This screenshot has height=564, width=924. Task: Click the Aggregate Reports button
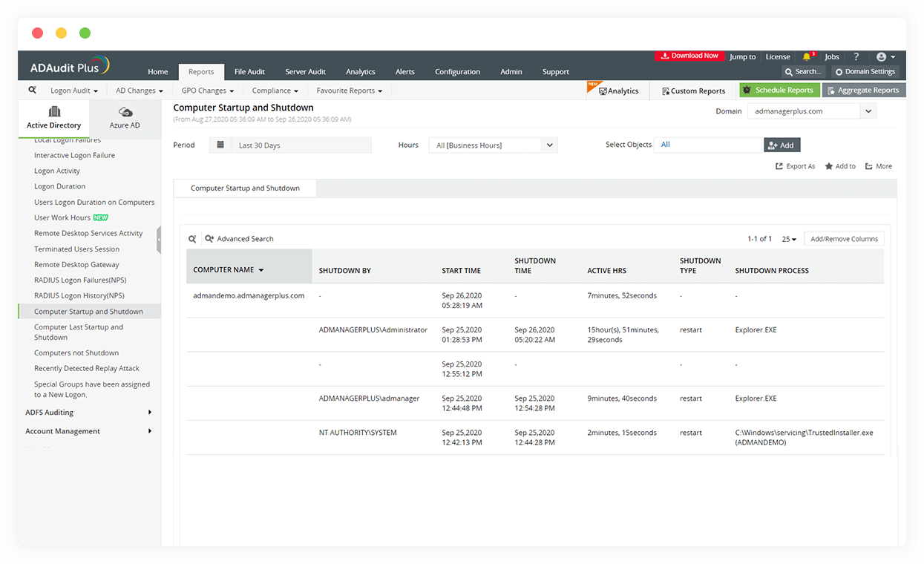(x=862, y=90)
